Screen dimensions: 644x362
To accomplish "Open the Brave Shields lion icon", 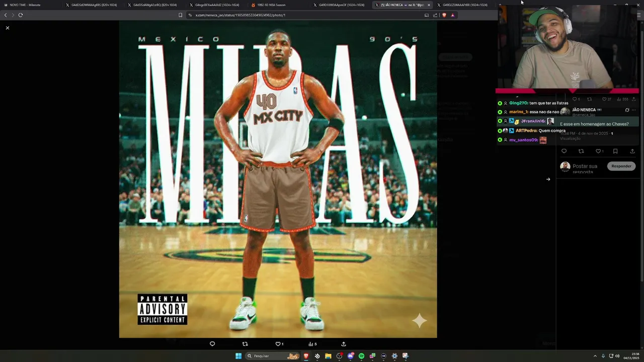I will pyautogui.click(x=444, y=15).
